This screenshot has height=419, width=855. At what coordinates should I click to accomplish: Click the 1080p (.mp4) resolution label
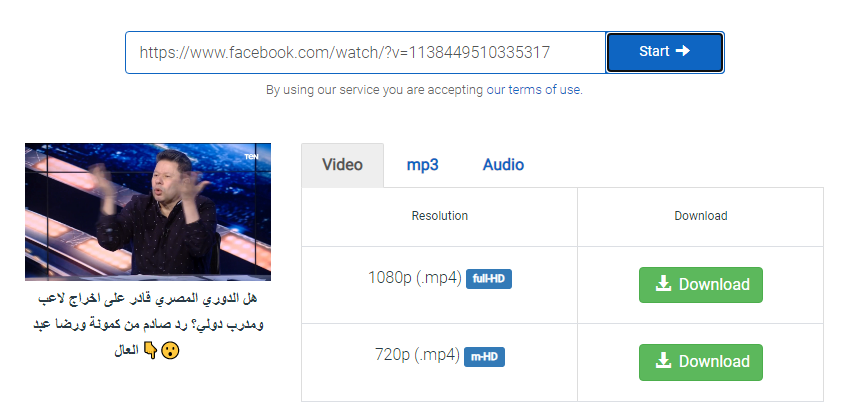tap(415, 278)
